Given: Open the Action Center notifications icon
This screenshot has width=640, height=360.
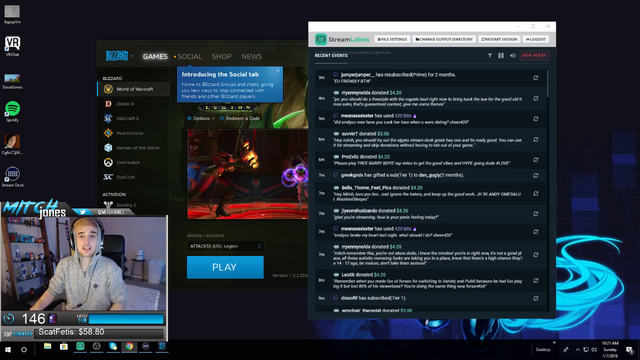Looking at the screenshot, I should click(x=630, y=350).
